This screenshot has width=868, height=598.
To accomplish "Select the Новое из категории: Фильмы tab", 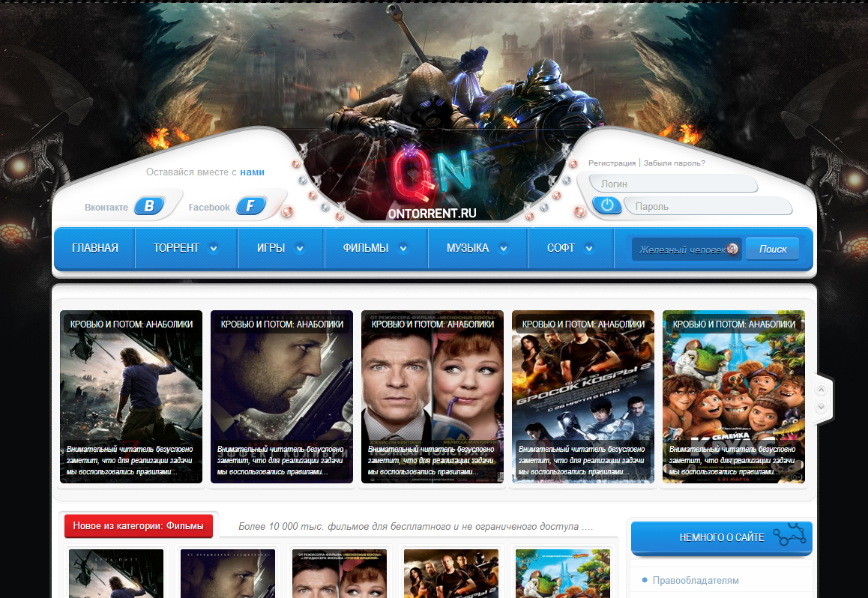I will coord(139,525).
